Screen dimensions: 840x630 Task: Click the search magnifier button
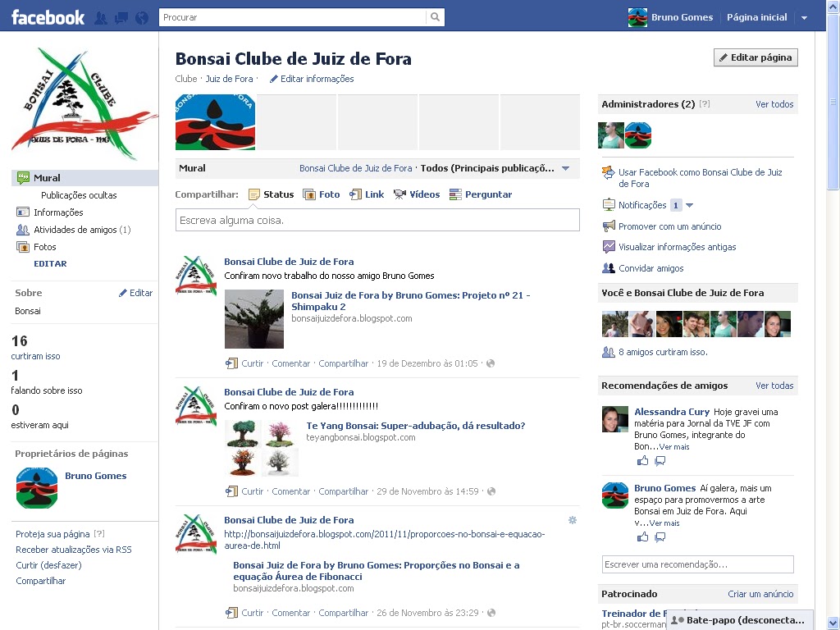point(435,17)
